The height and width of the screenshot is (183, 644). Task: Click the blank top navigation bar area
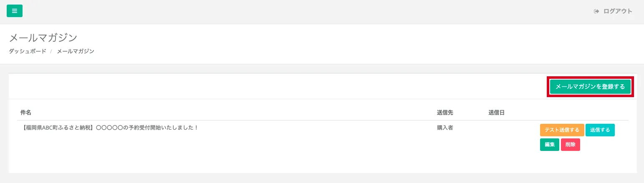(292, 11)
